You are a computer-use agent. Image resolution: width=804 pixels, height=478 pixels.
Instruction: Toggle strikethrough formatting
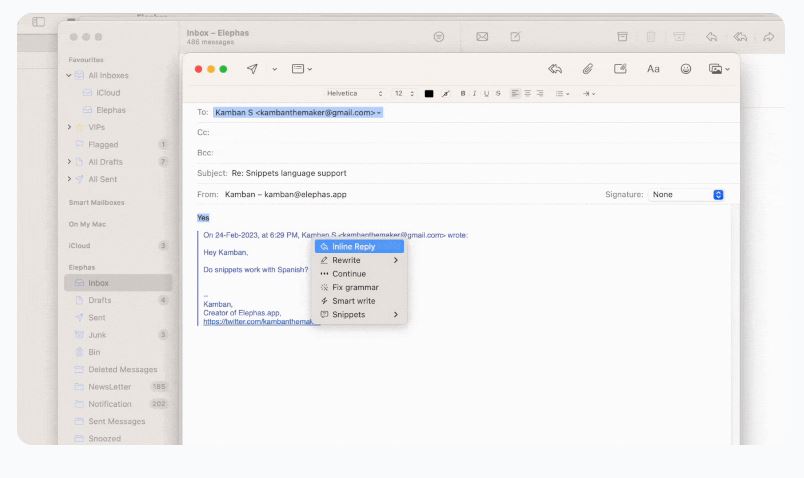(498, 93)
